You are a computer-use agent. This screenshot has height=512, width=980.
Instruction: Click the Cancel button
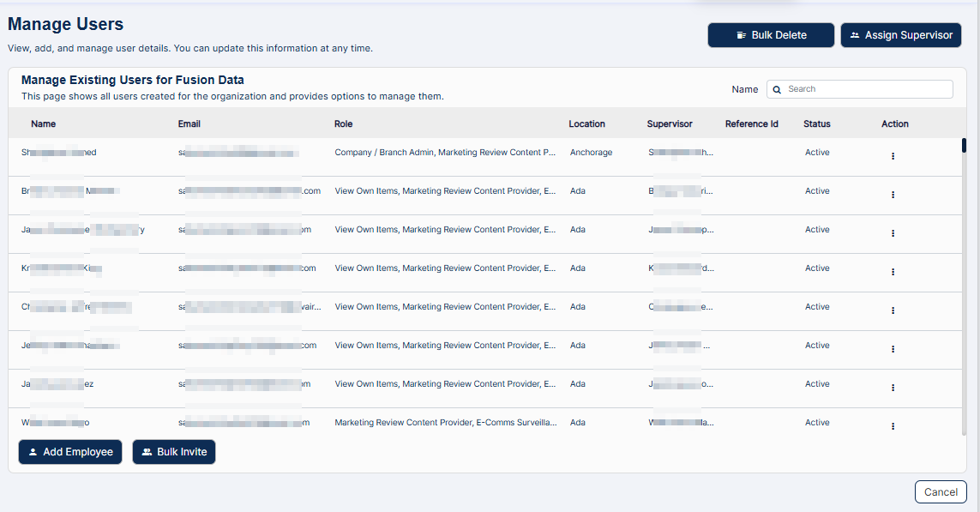pyautogui.click(x=941, y=491)
